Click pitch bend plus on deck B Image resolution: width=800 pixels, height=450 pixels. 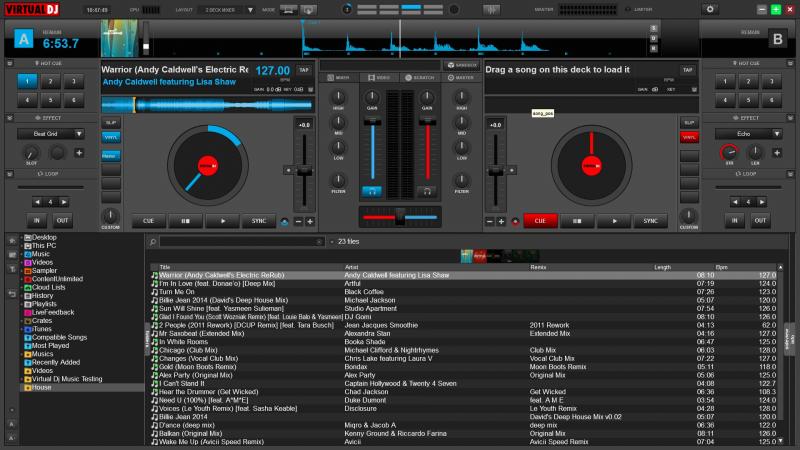tap(501, 221)
